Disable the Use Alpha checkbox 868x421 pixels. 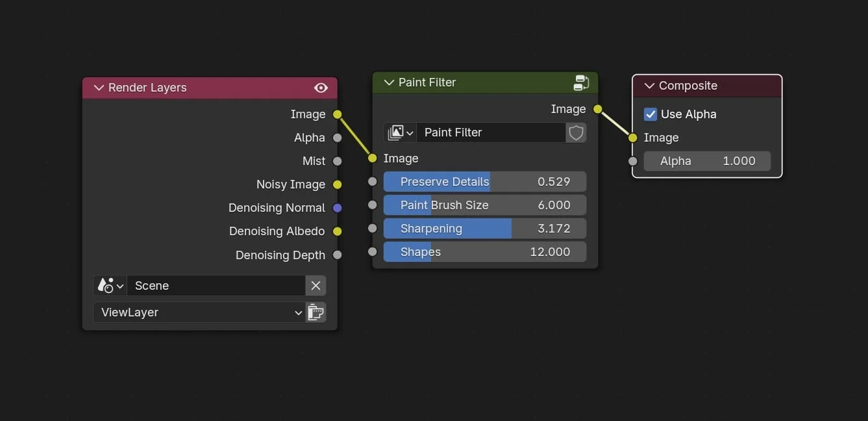coord(651,114)
